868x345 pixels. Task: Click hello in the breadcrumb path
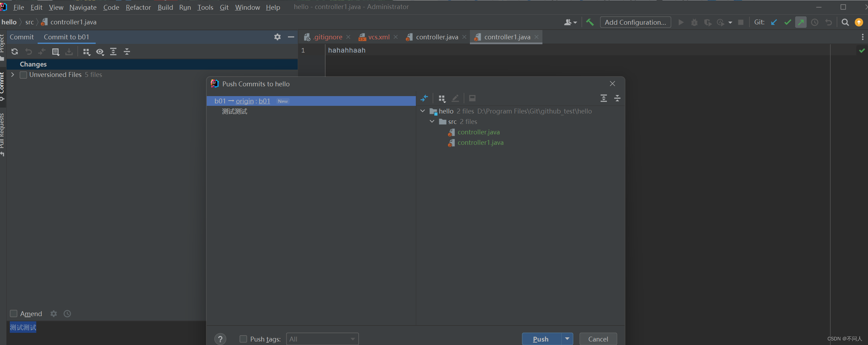pos(9,22)
